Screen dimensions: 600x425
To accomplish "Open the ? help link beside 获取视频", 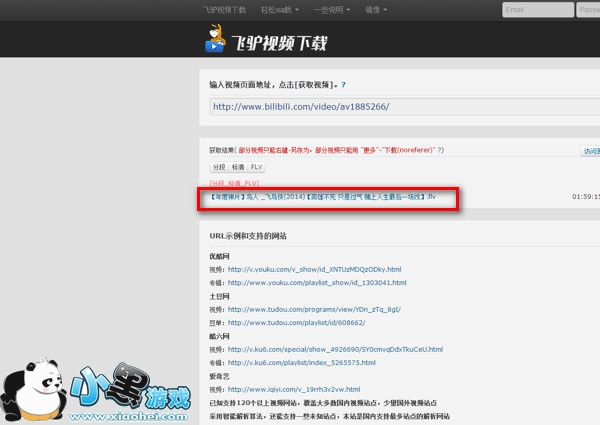I will coord(343,85).
